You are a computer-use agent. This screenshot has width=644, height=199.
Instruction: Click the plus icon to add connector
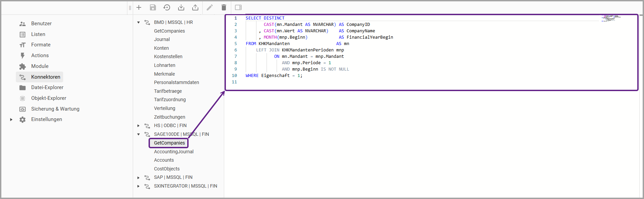click(139, 7)
